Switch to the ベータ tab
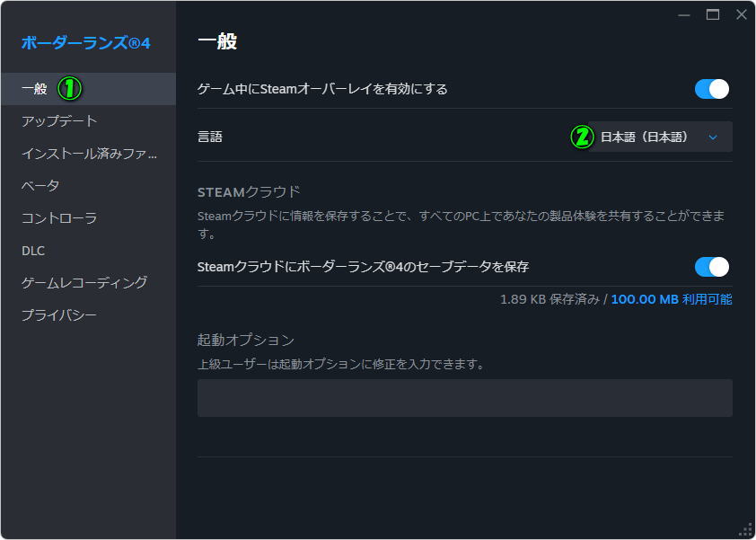This screenshot has height=540, width=756. pos(88,186)
